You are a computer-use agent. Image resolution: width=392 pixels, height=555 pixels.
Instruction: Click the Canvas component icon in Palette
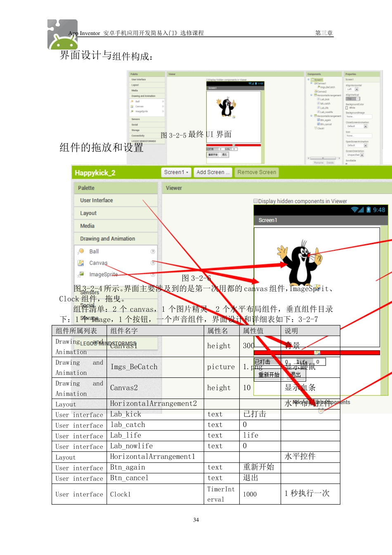pyautogui.click(x=81, y=263)
